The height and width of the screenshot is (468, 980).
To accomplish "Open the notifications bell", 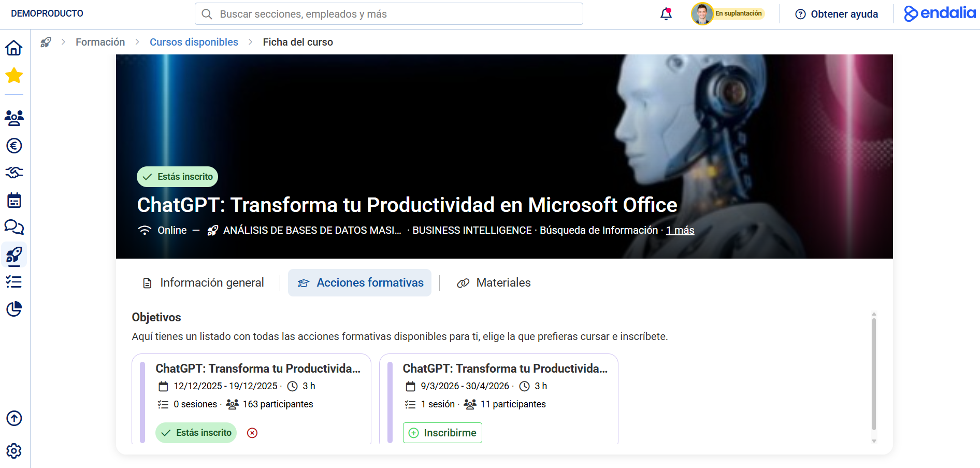I will point(666,14).
